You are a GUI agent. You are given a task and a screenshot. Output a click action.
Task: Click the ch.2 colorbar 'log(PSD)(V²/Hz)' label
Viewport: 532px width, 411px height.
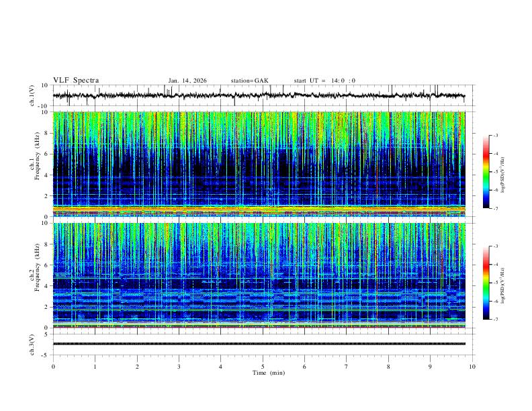click(503, 285)
